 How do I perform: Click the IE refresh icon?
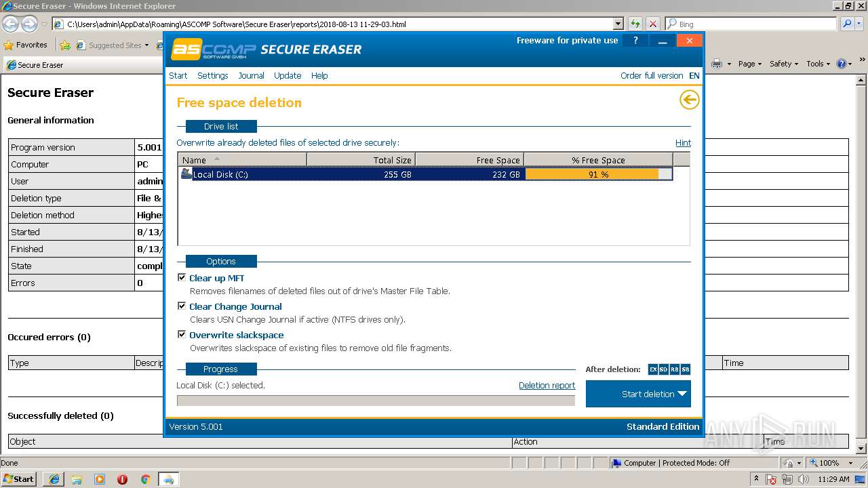635,24
